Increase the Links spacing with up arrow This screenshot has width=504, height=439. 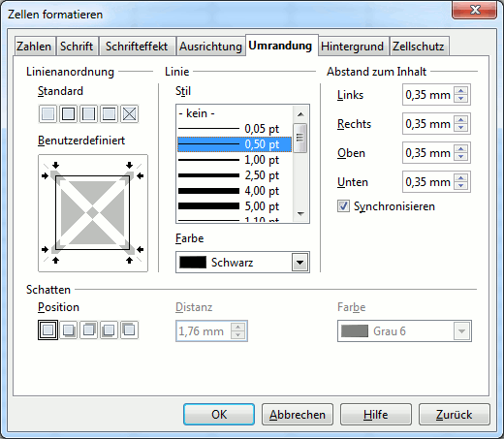(461, 91)
